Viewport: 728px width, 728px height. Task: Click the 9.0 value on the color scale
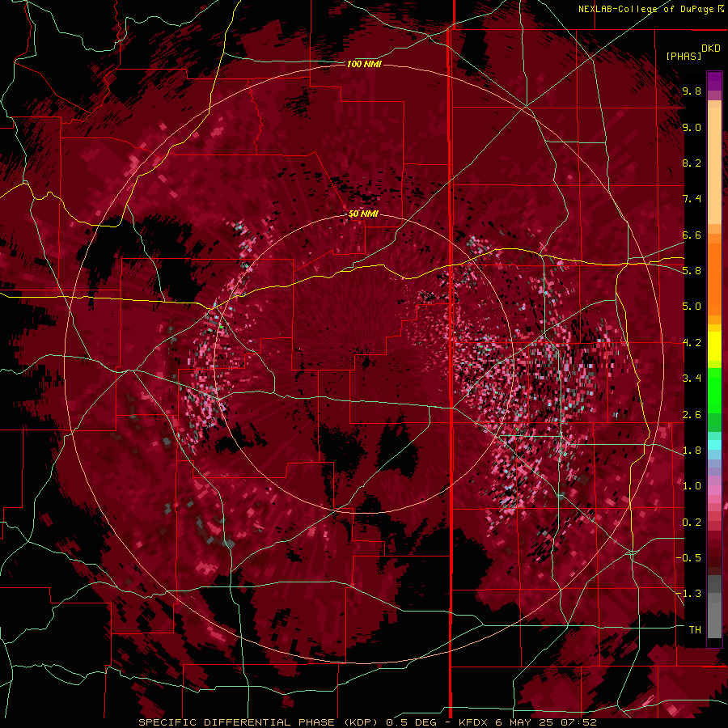692,127
